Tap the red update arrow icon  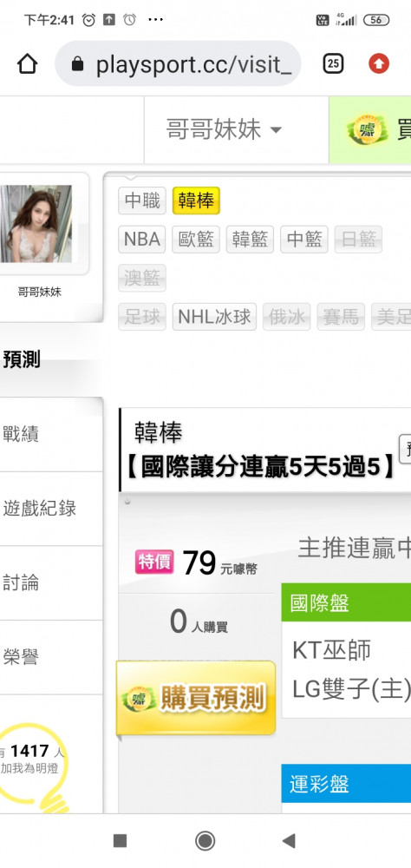tap(379, 64)
